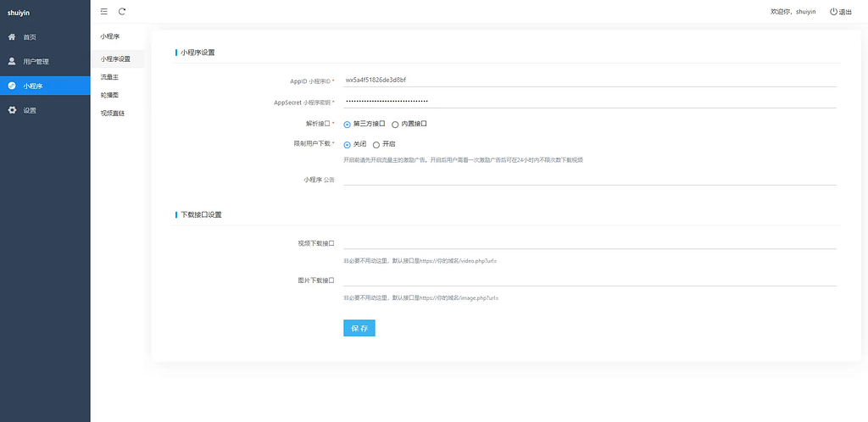Viewport: 868px width, 422px height.
Task: Select the 第三方接口 radio button
Action: (x=347, y=125)
